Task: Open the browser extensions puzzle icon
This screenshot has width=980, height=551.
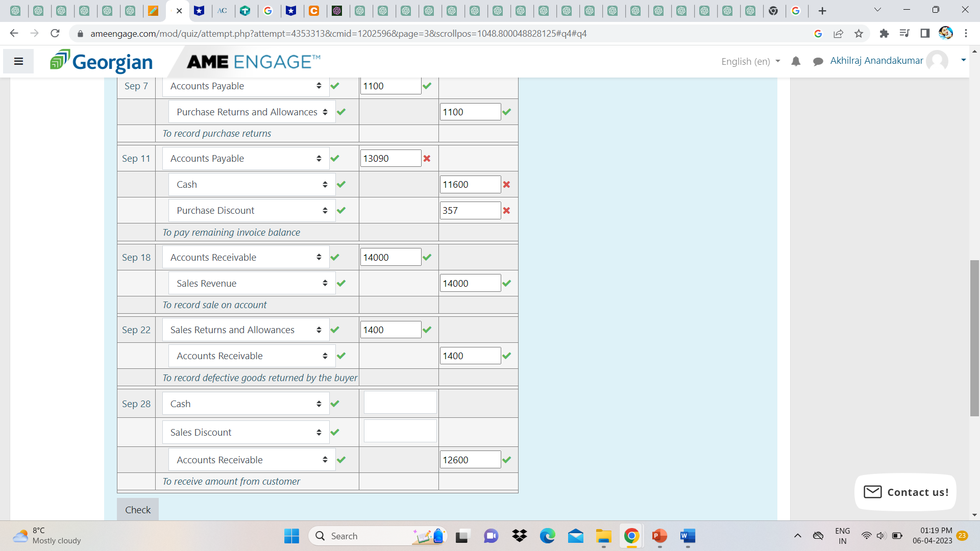Action: (884, 34)
